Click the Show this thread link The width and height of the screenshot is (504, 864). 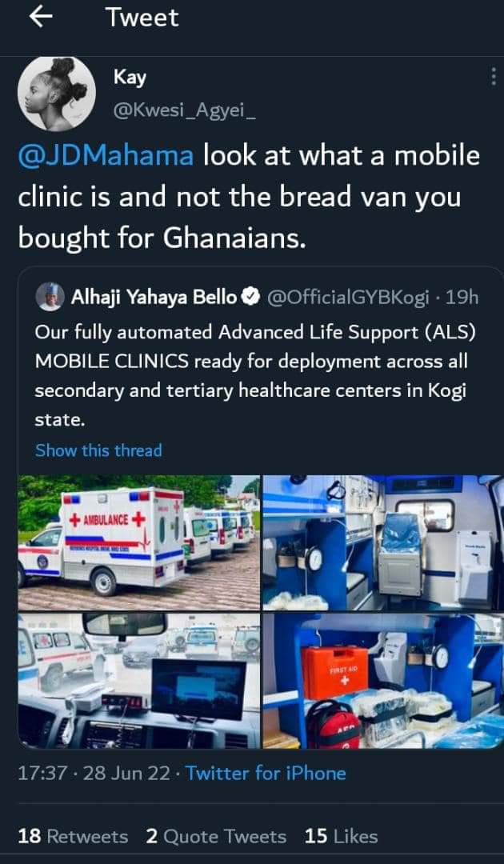coord(98,450)
